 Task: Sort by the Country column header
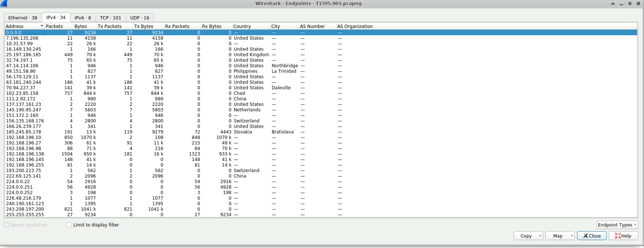coord(251,26)
